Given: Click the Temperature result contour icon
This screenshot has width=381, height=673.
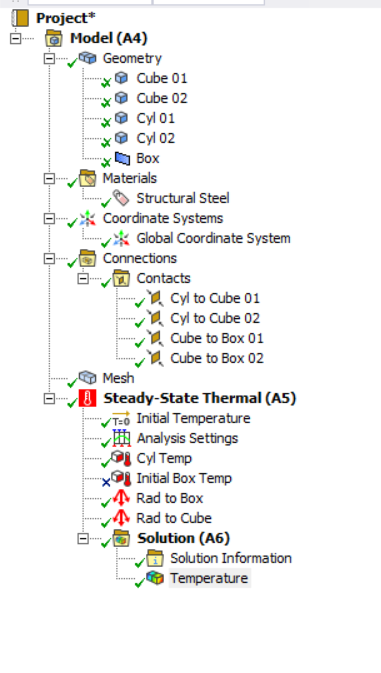Looking at the screenshot, I should point(155,578).
